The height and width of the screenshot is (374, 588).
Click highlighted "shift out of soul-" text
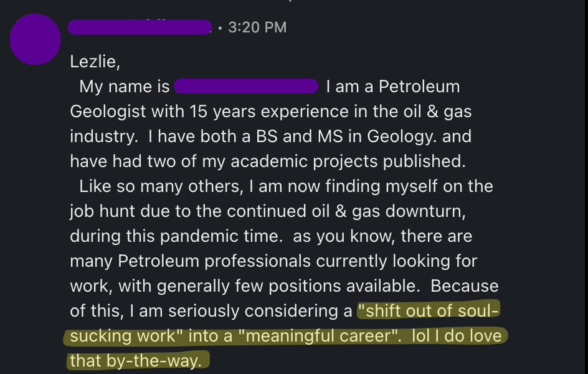[x=428, y=311]
